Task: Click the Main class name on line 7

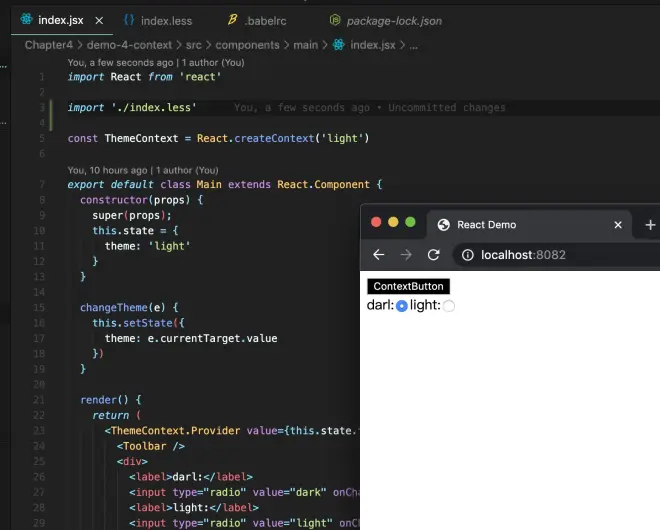Action: [209, 184]
